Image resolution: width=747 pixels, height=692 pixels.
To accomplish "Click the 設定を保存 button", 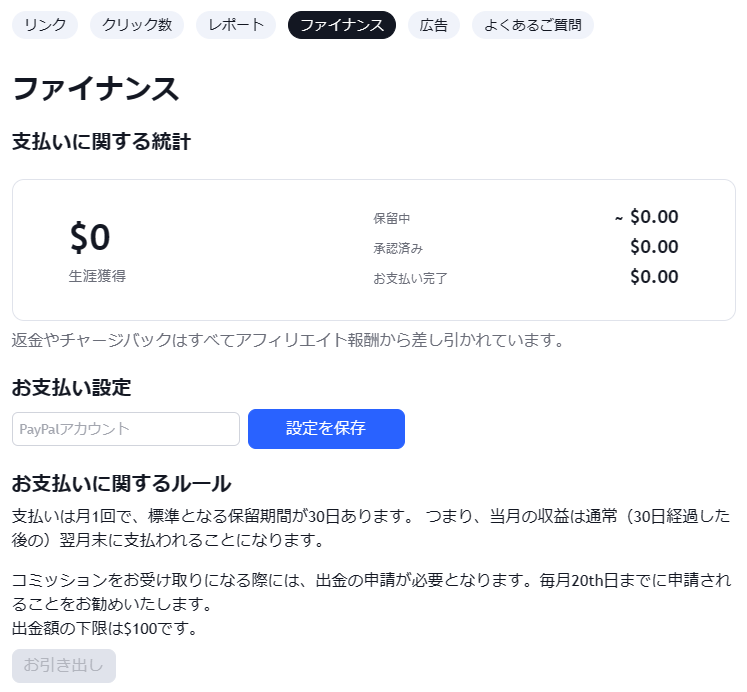I will pyautogui.click(x=326, y=429).
